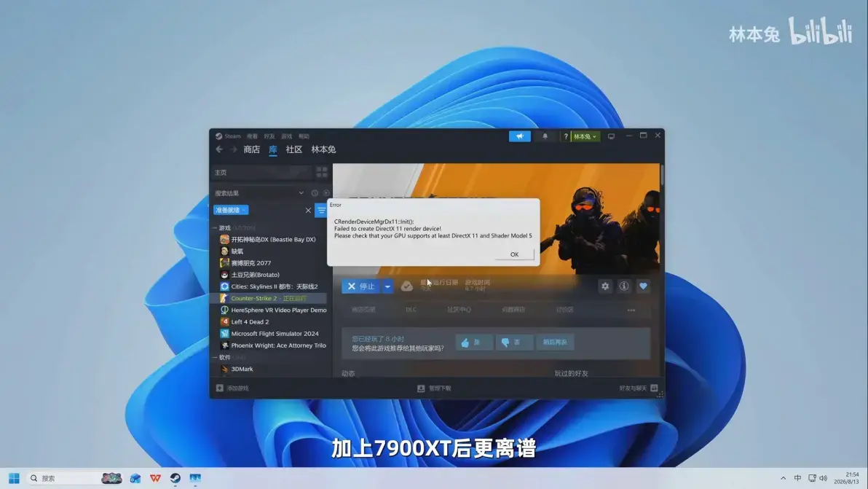Image resolution: width=868 pixels, height=489 pixels.
Task: Open the 社区中心 link
Action: point(459,310)
